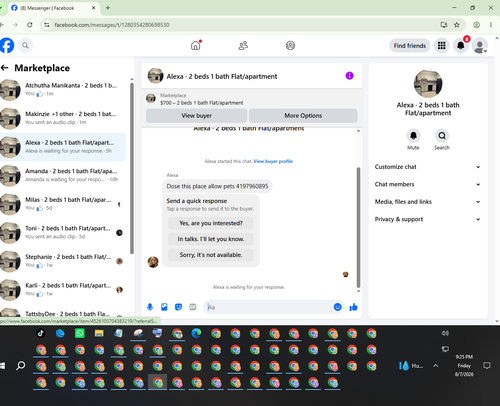Click the View buyer button
The image size is (500, 406).
[x=196, y=116]
